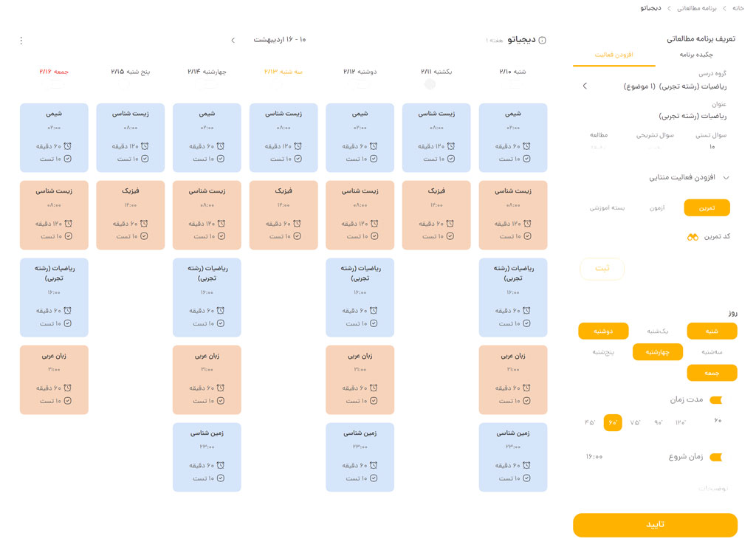This screenshot has width=756, height=550.
Task: Open the three-dot options menu
Action: pyautogui.click(x=21, y=41)
